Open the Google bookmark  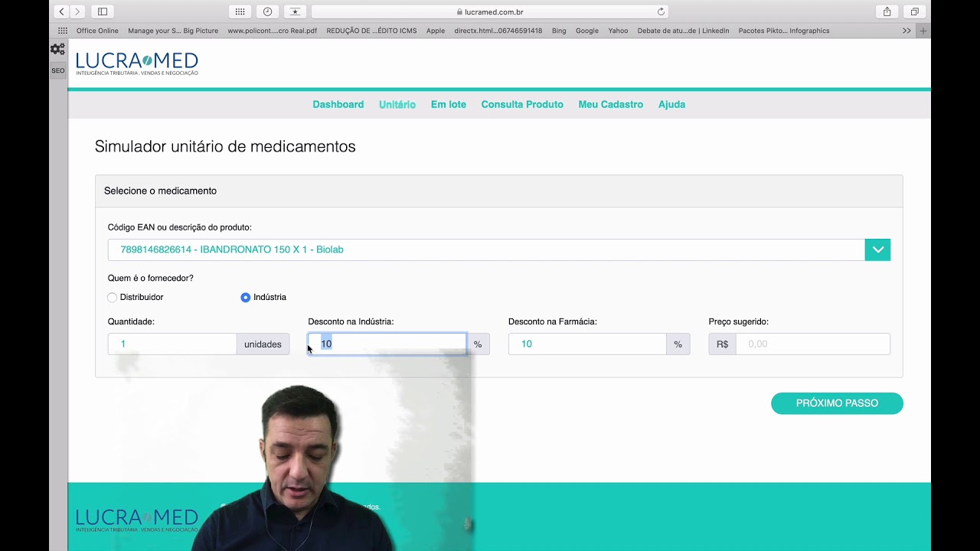587,31
